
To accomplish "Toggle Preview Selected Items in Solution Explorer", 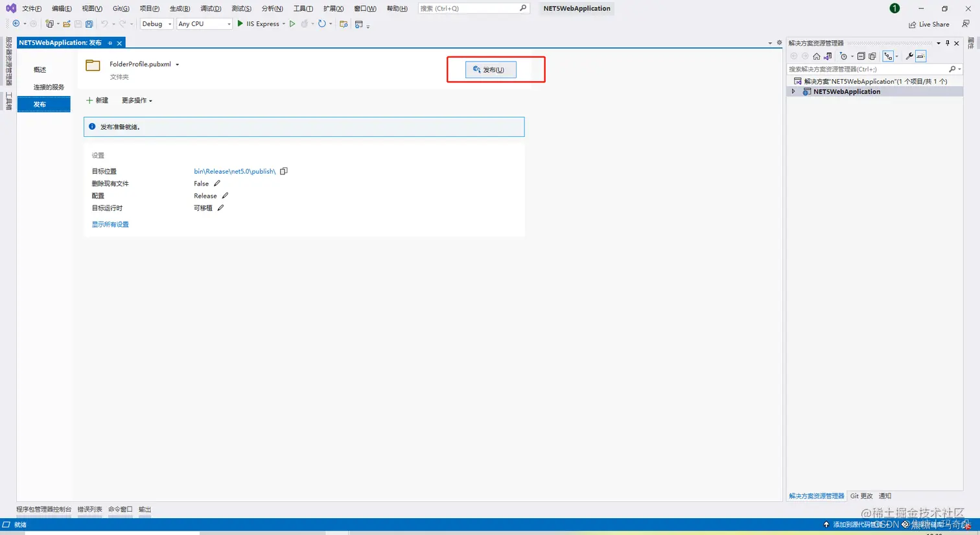I will click(x=921, y=56).
